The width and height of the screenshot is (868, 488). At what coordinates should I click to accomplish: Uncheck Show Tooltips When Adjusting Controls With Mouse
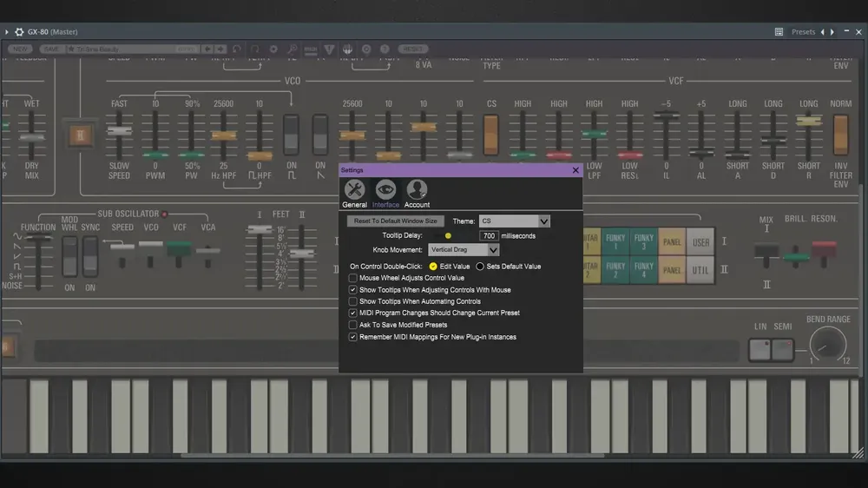(352, 290)
